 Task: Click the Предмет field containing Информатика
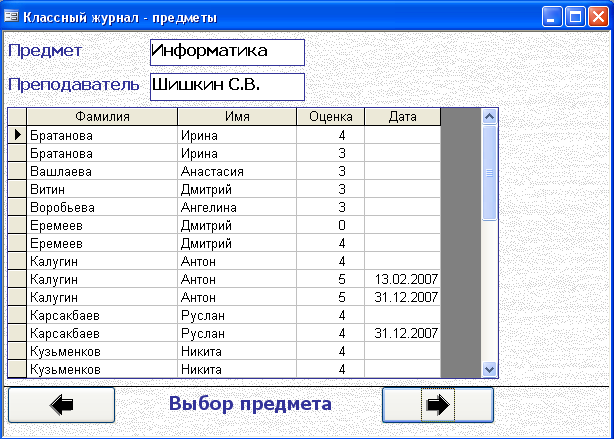227,52
